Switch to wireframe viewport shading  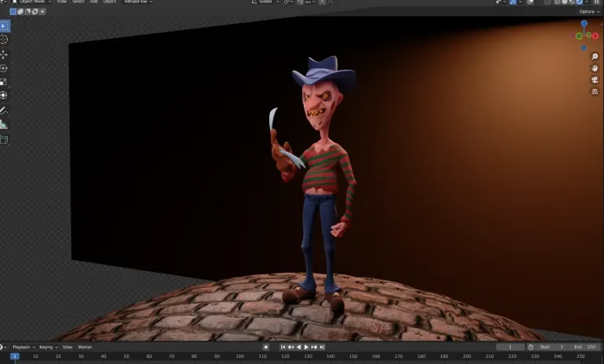(x=557, y=2)
